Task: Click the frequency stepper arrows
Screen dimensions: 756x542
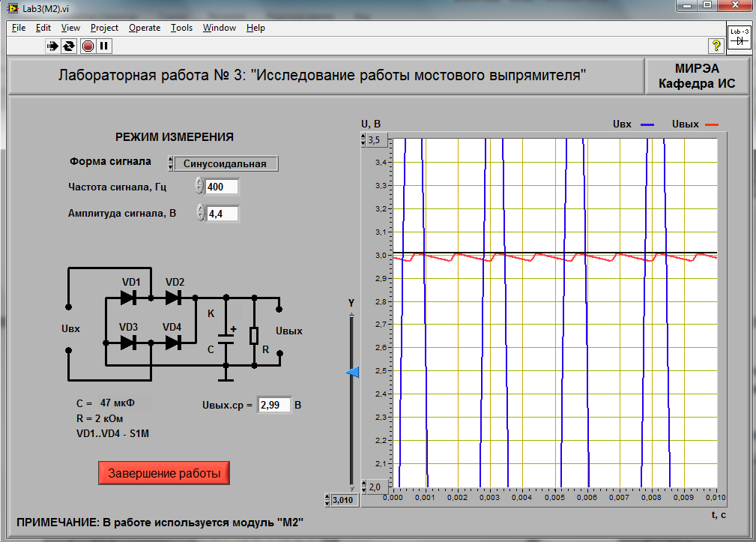Action: pyautogui.click(x=200, y=186)
